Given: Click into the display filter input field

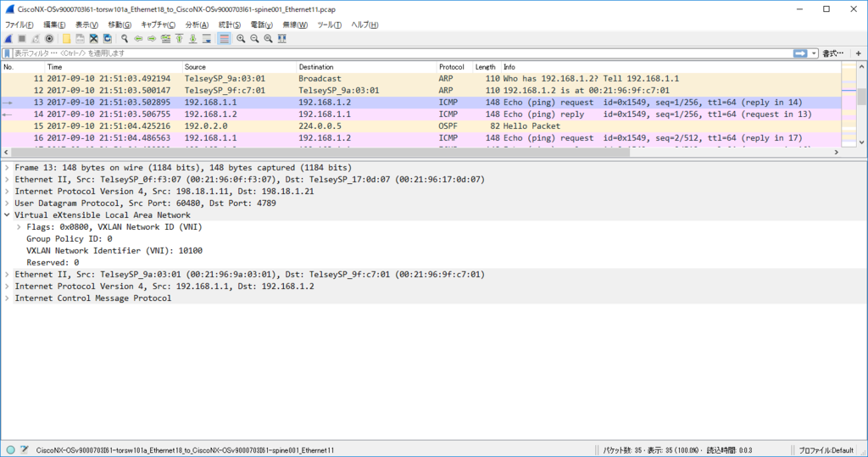Looking at the screenshot, I should pos(402,53).
